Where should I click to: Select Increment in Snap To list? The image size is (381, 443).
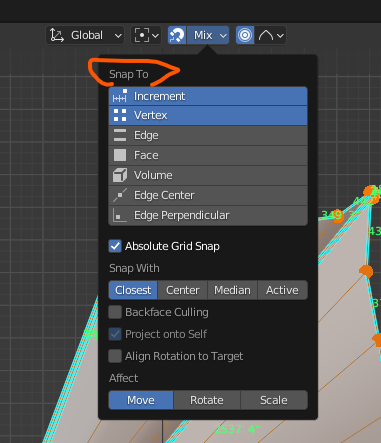[208, 96]
